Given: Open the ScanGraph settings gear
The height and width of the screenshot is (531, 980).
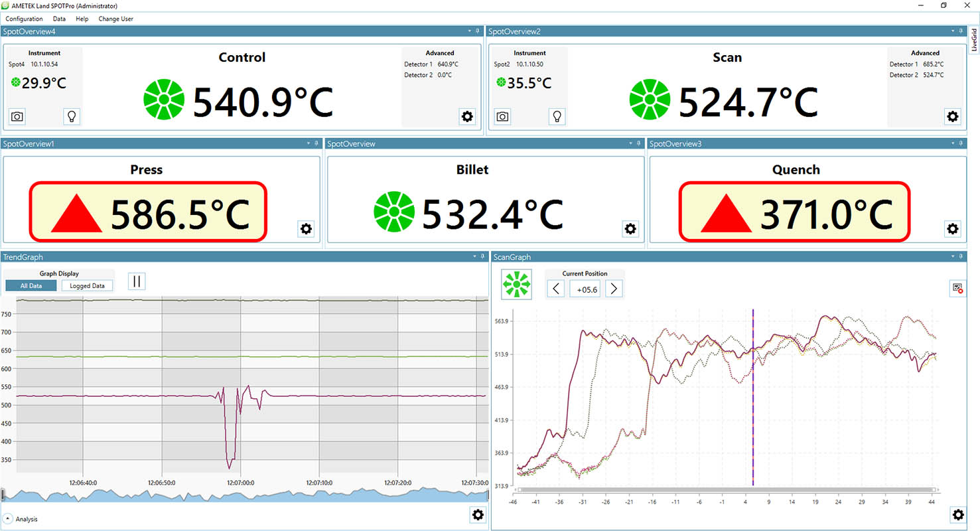Looking at the screenshot, I should (x=957, y=514).
